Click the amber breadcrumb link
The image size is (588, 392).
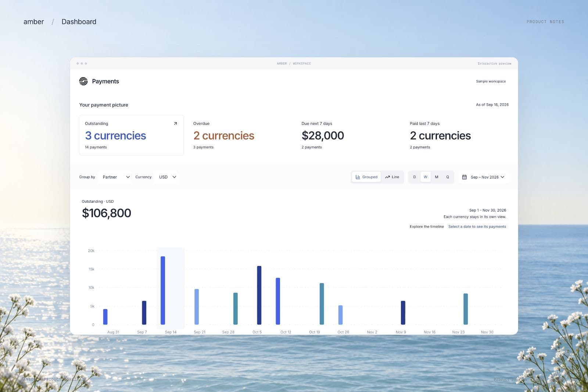(x=33, y=22)
